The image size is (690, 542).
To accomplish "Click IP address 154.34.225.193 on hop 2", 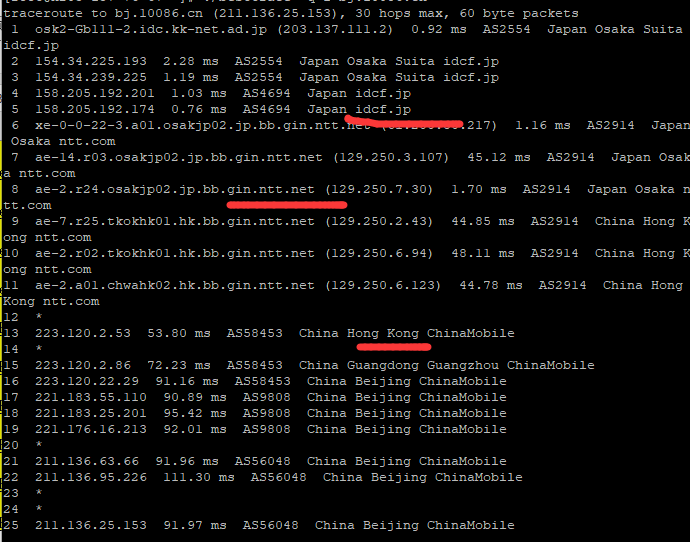I will click(91, 61).
